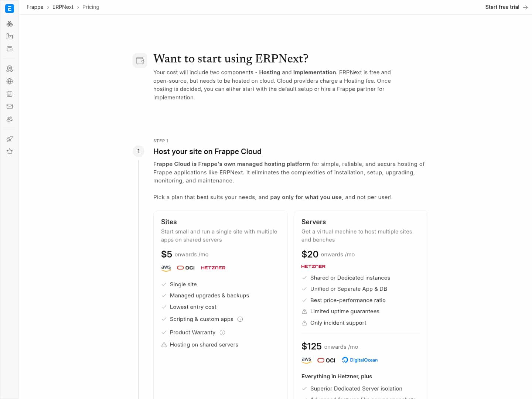
Task: Open the pricing wallet icon in the sidebar
Action: [x=10, y=49]
